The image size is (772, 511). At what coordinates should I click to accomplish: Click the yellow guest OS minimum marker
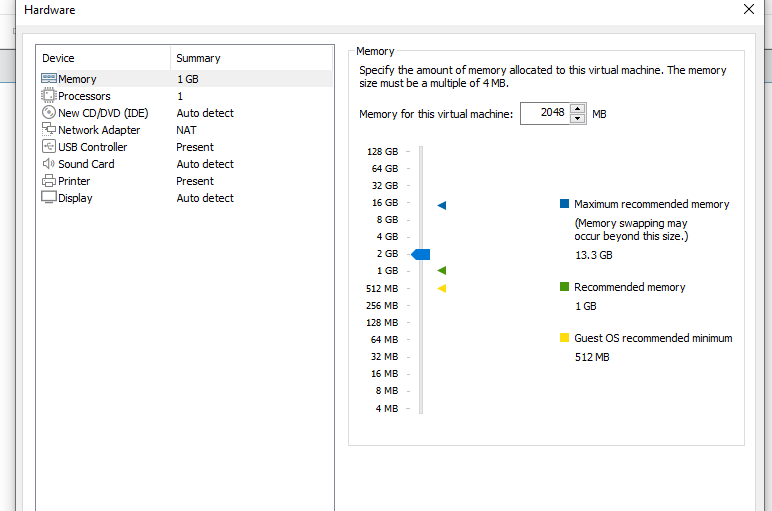point(442,288)
